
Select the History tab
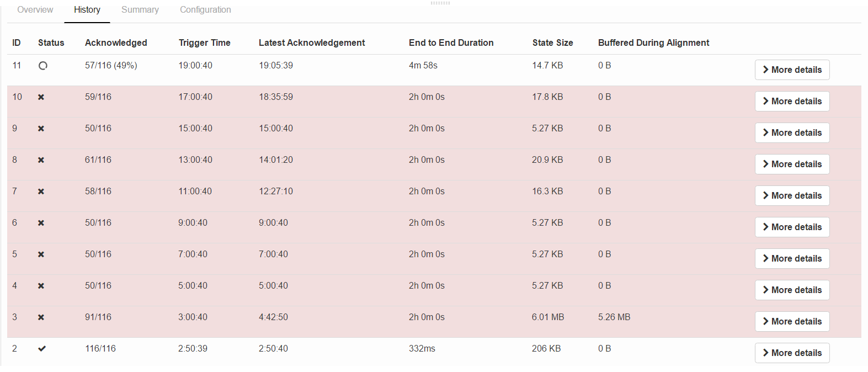click(x=87, y=10)
